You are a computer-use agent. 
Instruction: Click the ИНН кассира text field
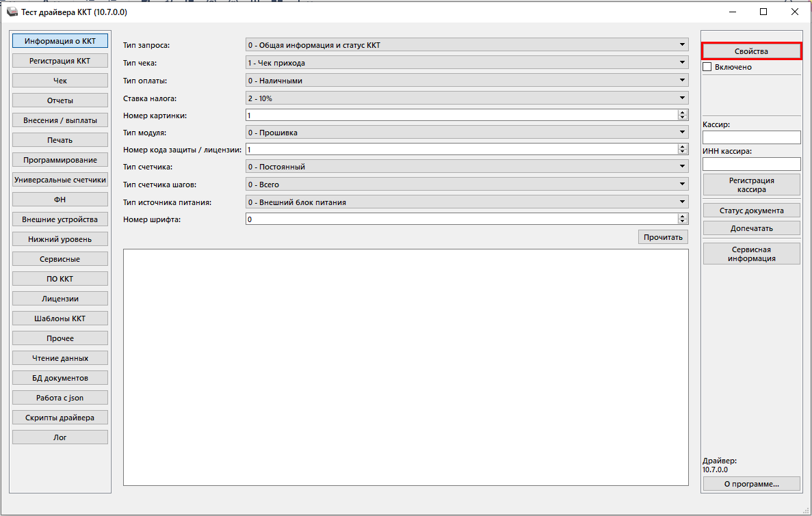click(751, 164)
